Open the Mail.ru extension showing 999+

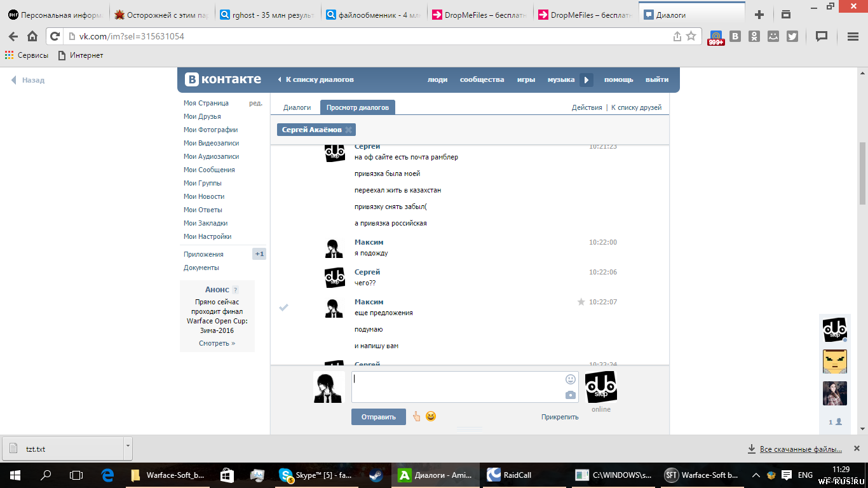[x=716, y=37]
